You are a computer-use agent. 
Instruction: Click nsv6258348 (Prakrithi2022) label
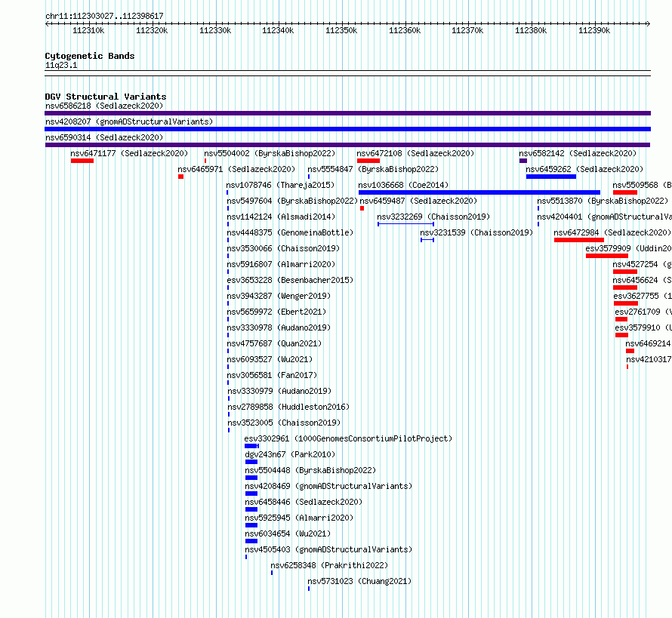[329, 565]
